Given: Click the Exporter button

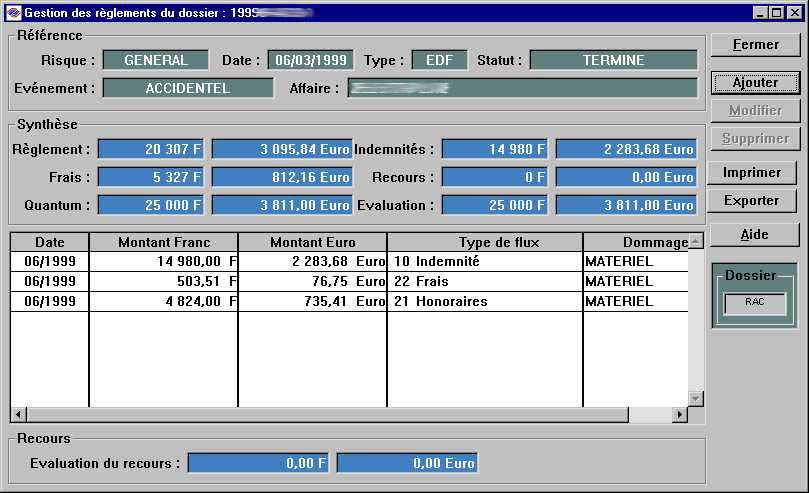Looking at the screenshot, I should click(x=751, y=200).
